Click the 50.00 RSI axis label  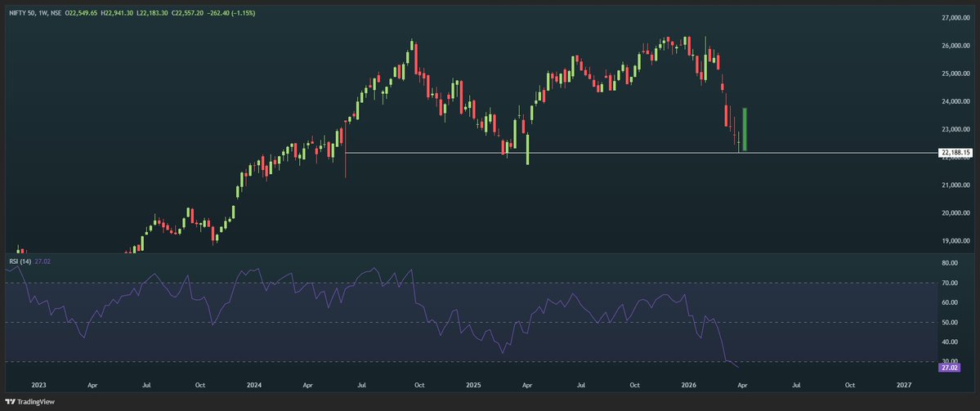coord(950,322)
